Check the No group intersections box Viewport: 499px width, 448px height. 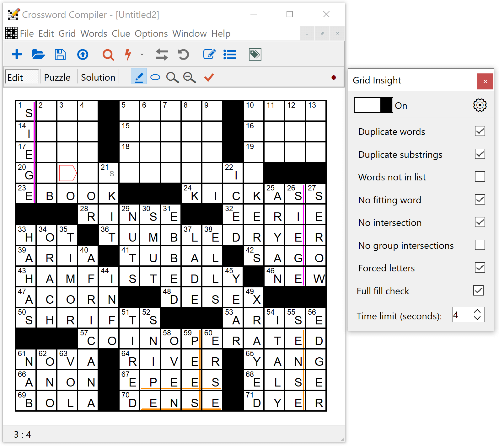pos(480,245)
